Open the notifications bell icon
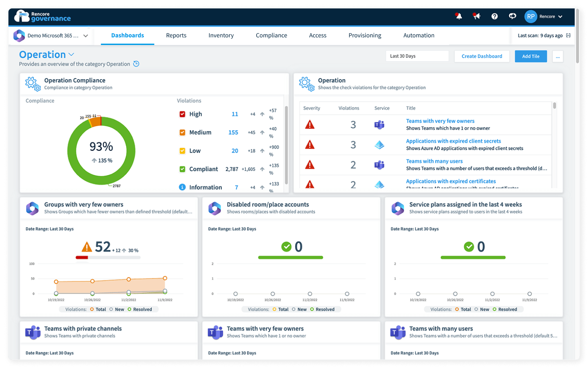Image resolution: width=588 pixels, height=368 pixels. 458,16
